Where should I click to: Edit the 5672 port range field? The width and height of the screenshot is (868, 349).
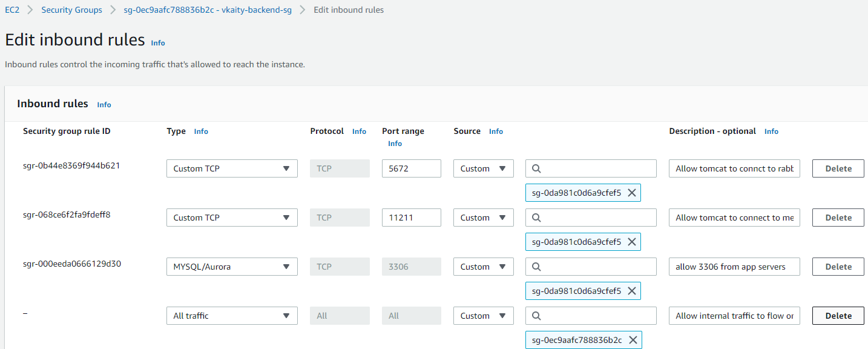(x=412, y=168)
